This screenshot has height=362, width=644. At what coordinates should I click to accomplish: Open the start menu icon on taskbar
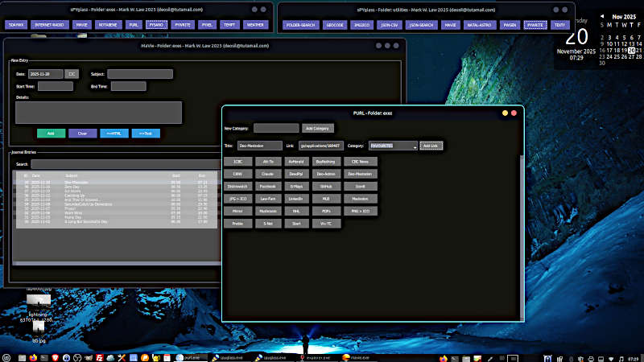pos(6,358)
